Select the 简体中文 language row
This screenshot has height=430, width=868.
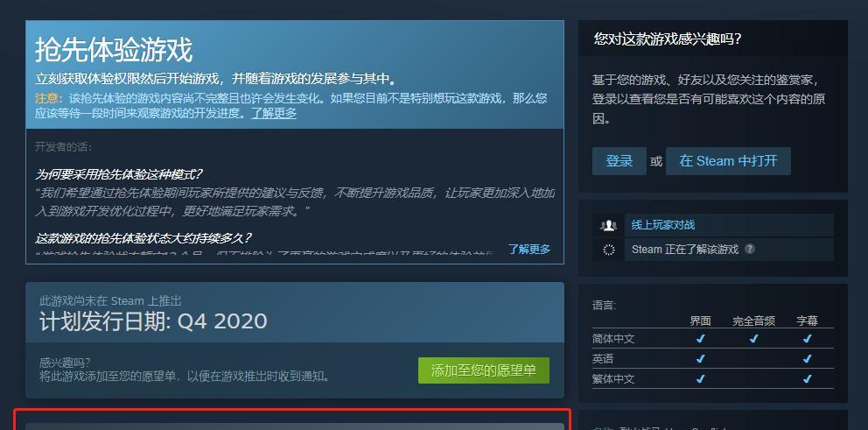tap(712, 339)
